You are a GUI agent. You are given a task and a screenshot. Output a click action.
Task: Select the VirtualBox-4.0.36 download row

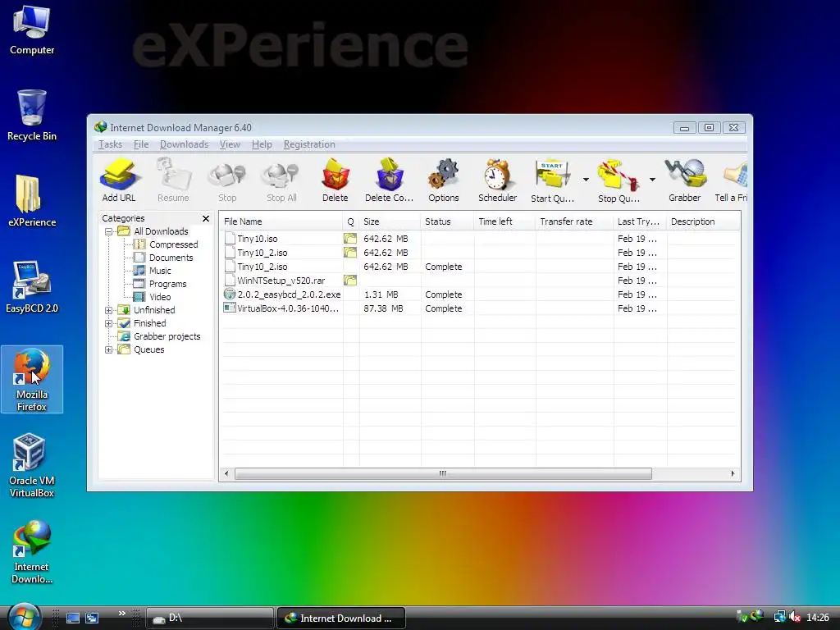pos(479,308)
